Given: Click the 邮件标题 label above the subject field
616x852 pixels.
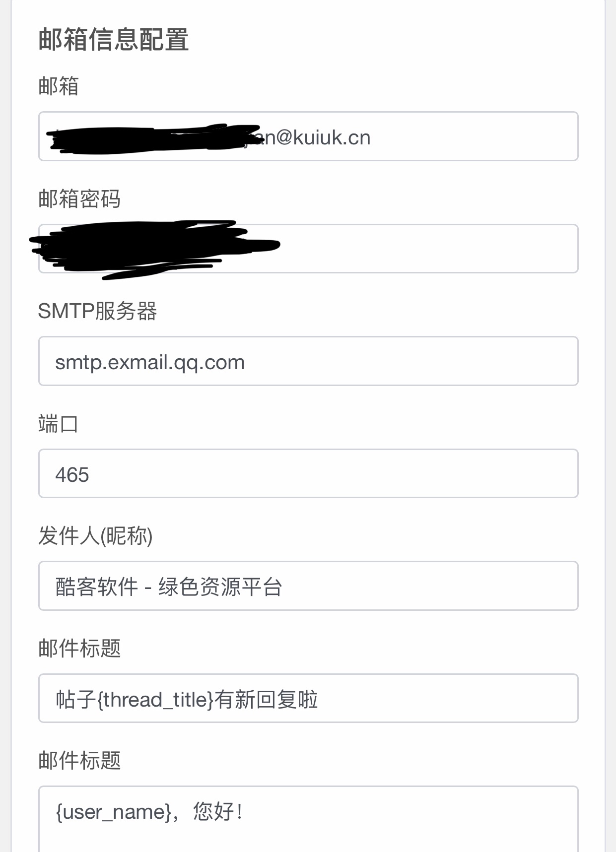Looking at the screenshot, I should click(79, 649).
